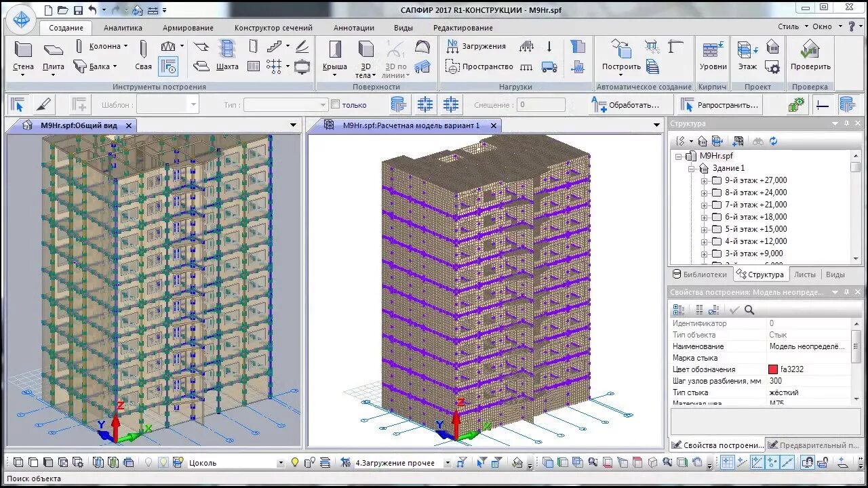868x488 pixels.
Task: Open the Крыша roof tool
Action: click(335, 56)
